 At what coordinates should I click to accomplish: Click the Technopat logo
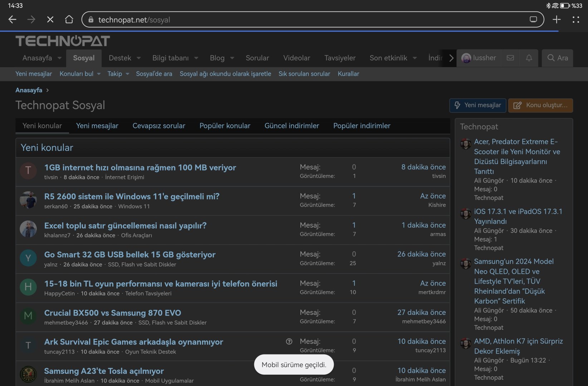[63, 41]
